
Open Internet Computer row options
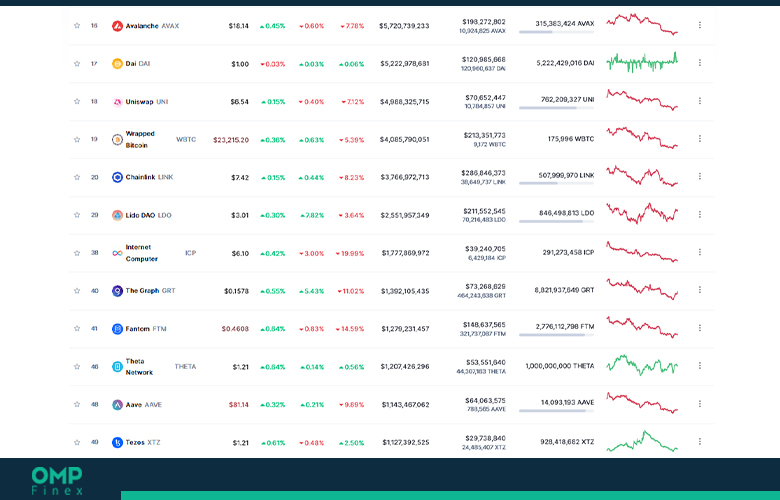pos(699,252)
